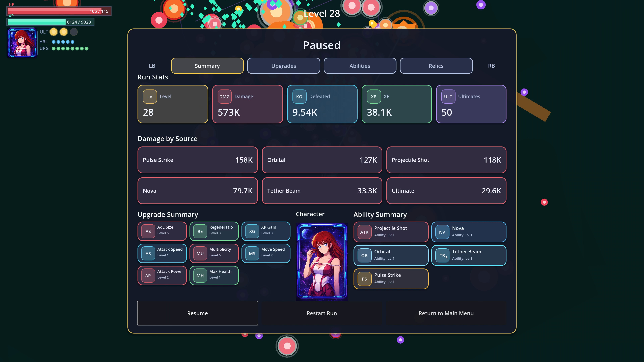
Task: Click the NV Nova ability icon
Action: click(x=442, y=232)
